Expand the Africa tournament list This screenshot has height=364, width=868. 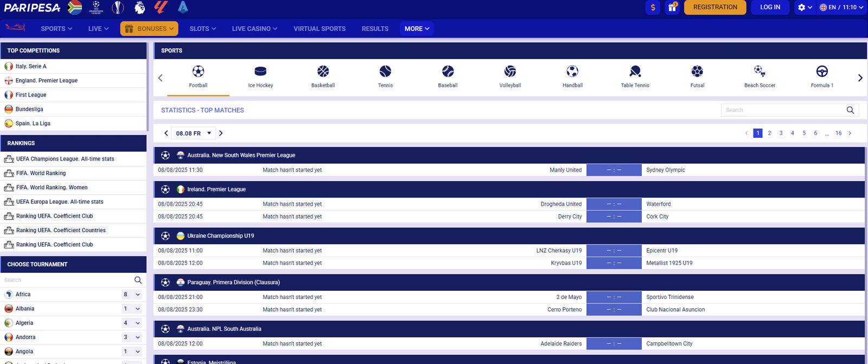coord(138,295)
